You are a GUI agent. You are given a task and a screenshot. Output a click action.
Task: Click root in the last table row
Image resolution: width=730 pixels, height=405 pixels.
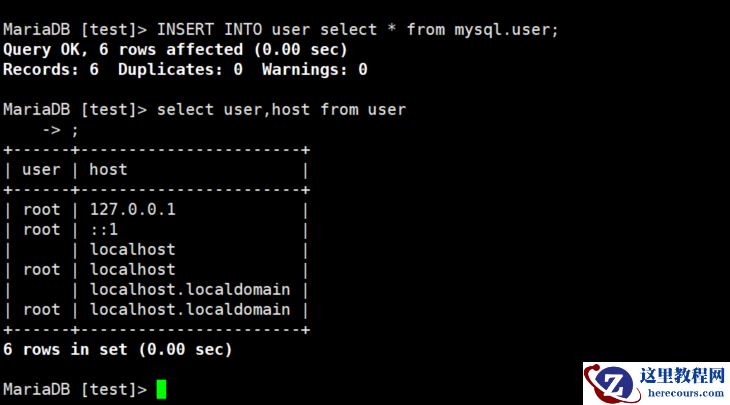(41, 309)
